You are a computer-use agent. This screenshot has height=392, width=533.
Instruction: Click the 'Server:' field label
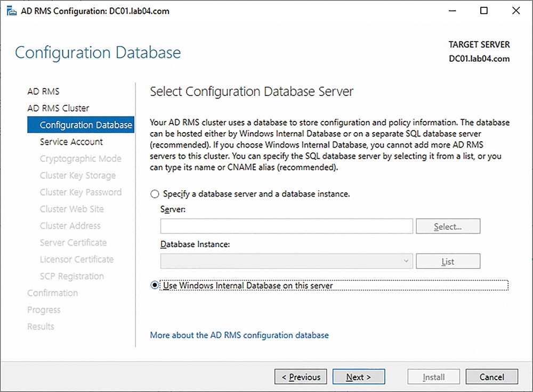pos(173,209)
